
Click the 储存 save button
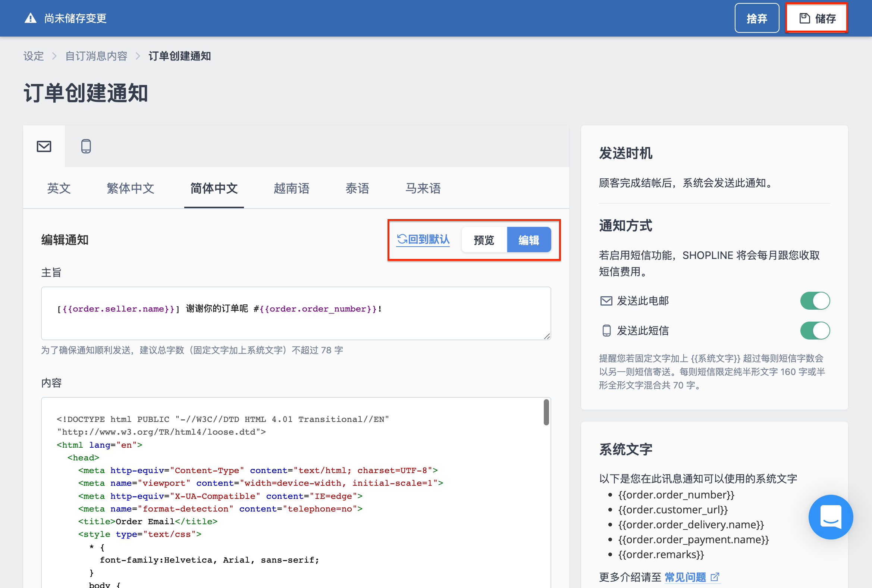tap(816, 18)
